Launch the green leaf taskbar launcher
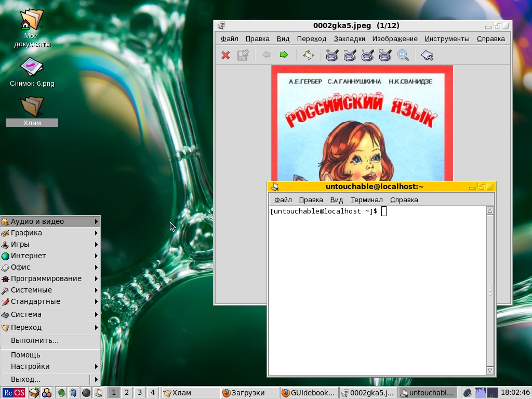This screenshot has width=532, height=399. 61,393
